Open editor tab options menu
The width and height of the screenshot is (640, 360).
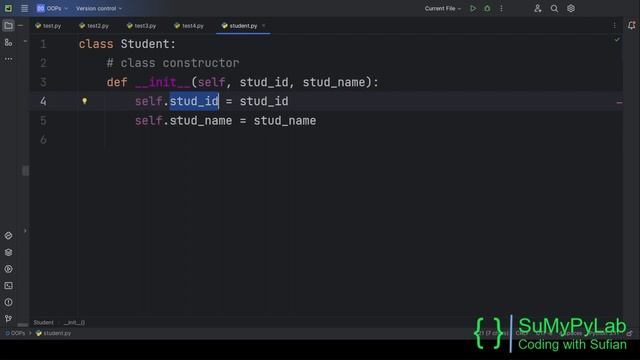pos(614,26)
